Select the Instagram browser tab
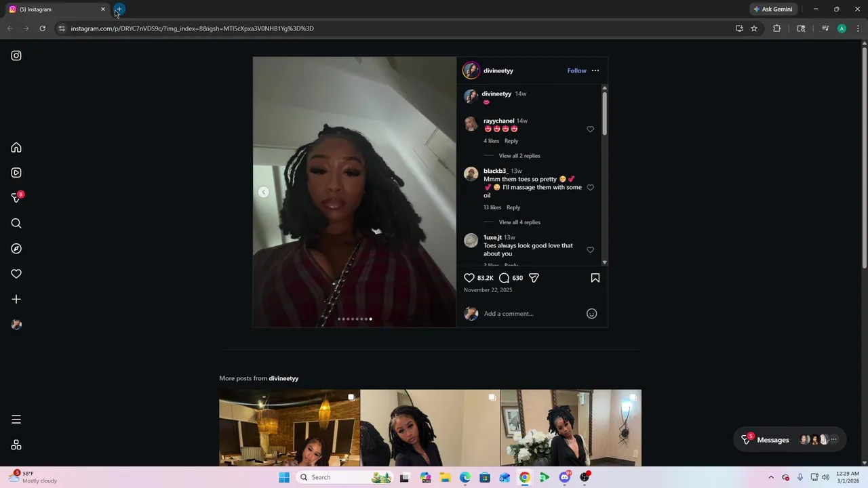The width and height of the screenshot is (868, 488). (x=58, y=9)
